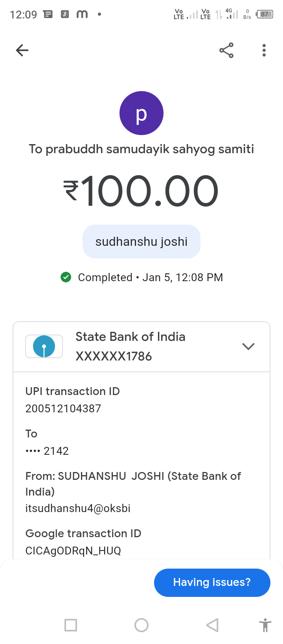Tap the UPI address itsudhanshu4@oksbi
283x644 pixels.
coord(78,508)
